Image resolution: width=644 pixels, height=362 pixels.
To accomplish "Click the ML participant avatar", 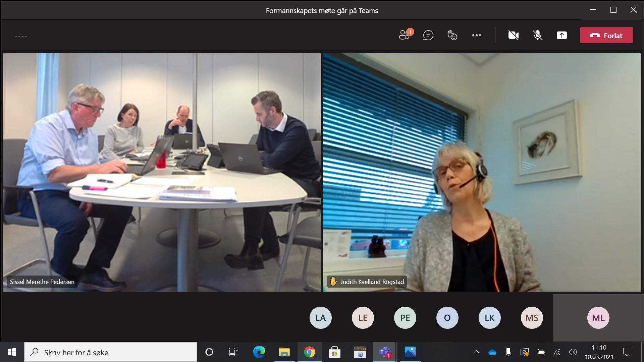I will (x=598, y=318).
